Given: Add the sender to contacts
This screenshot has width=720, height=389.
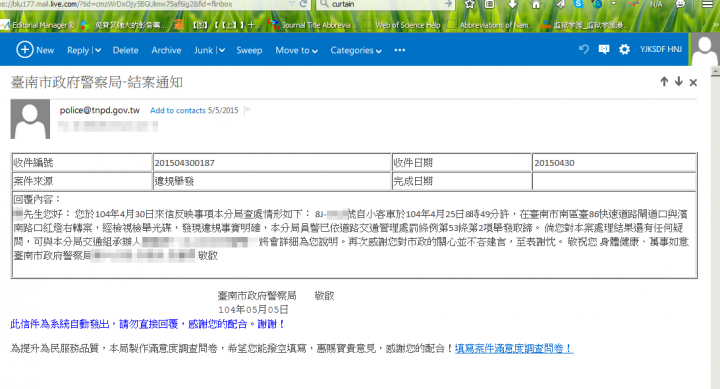Looking at the screenshot, I should point(178,110).
